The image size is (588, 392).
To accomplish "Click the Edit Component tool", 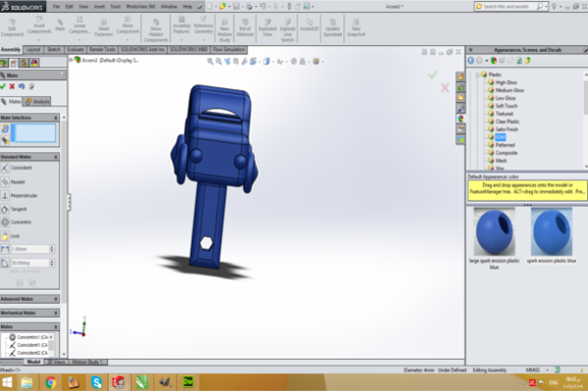I will coord(12,28).
